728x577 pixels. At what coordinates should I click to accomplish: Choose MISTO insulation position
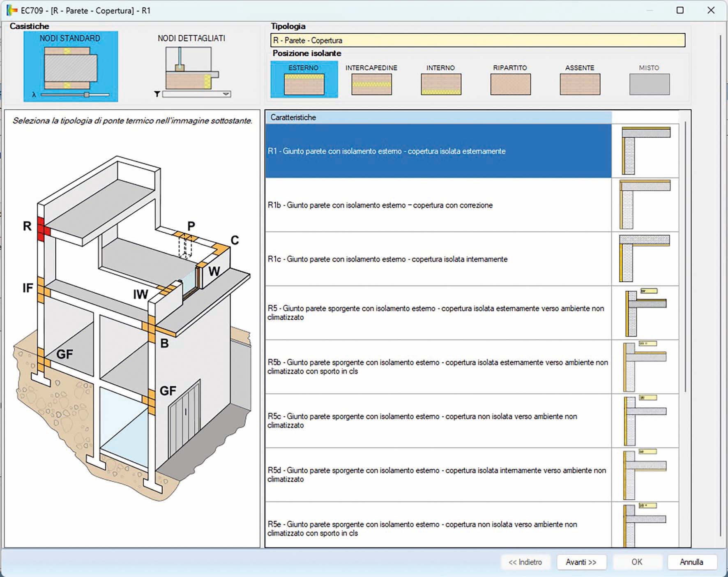pos(649,80)
